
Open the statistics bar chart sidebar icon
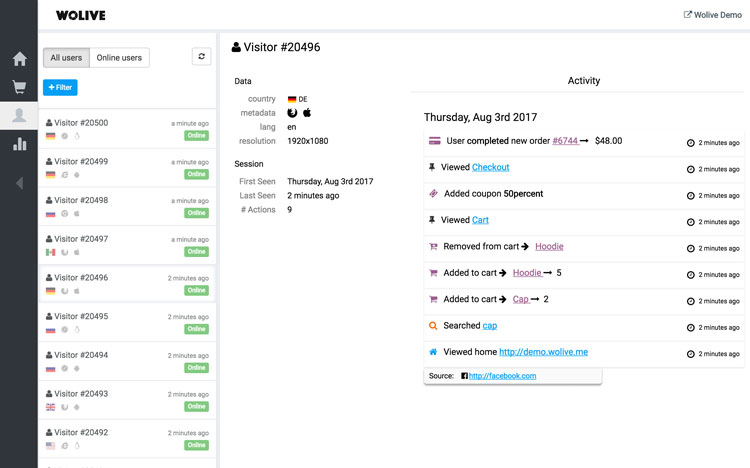20,144
